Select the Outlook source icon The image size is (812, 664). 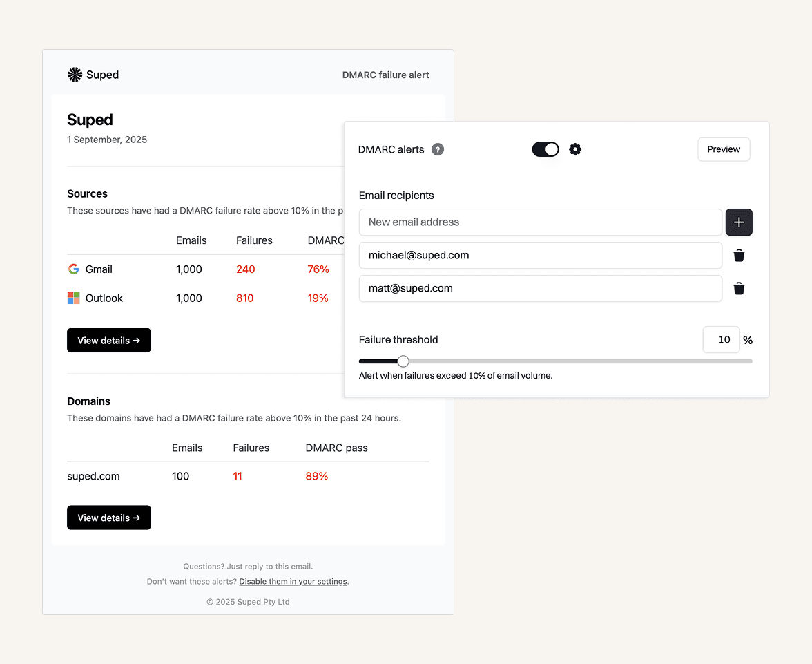point(73,298)
